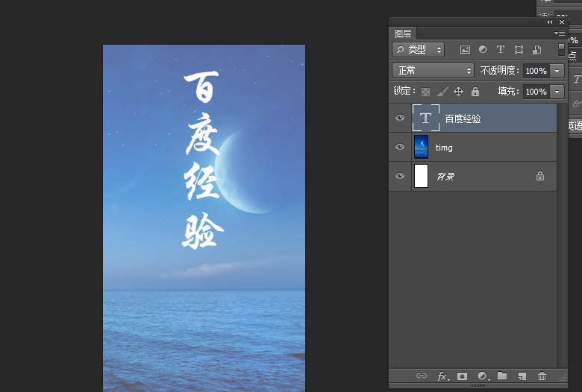Click the opacity 100% value field

(536, 71)
